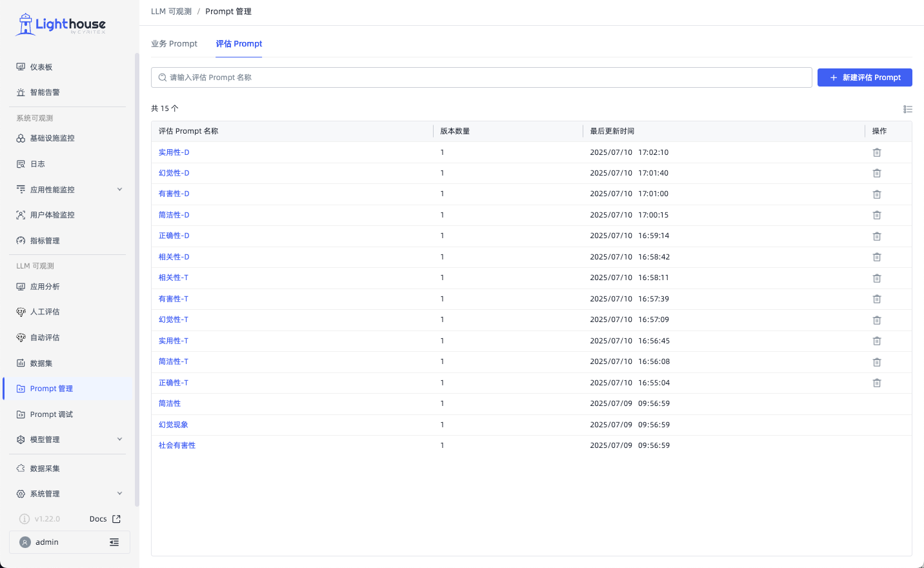The width and height of the screenshot is (924, 568).
Task: Delete the 实用性-D prompt row
Action: 877,152
